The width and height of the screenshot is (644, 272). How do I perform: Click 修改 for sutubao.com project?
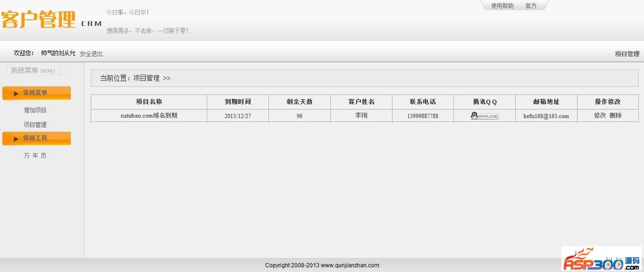[x=600, y=115]
